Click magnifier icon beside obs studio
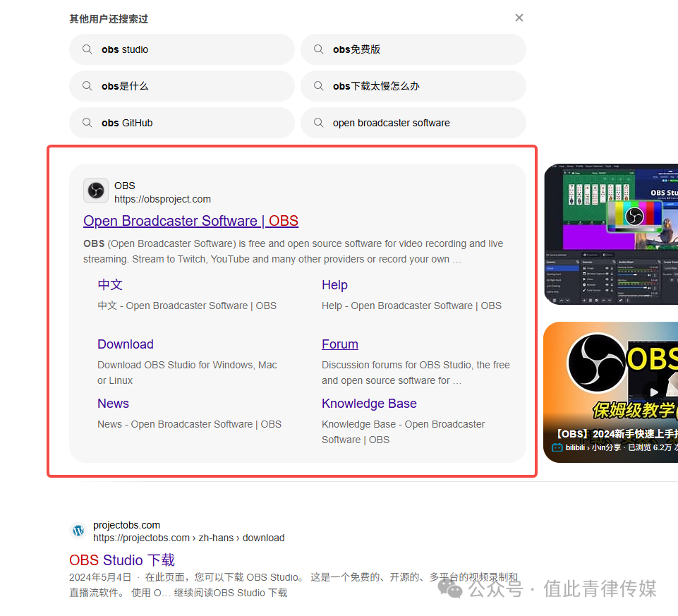678x616 pixels. point(87,49)
